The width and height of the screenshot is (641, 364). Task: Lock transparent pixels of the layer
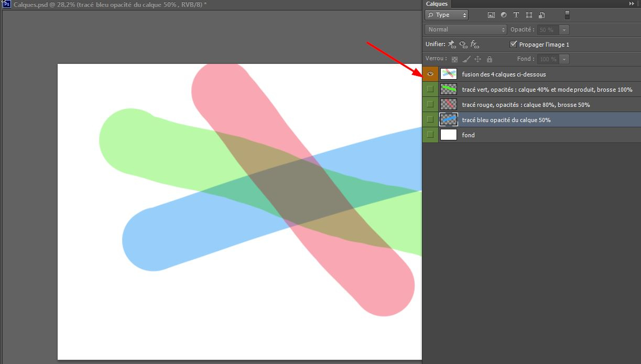click(454, 60)
